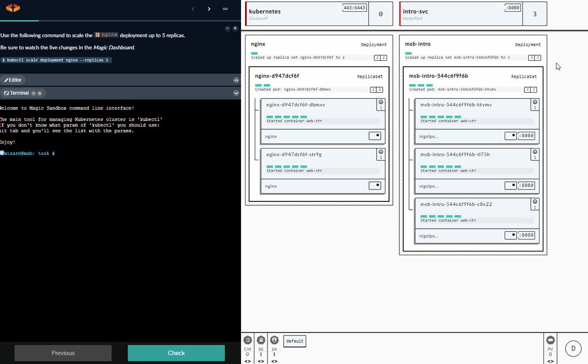The image size is (588, 364).
Task: Select ReplicaSet nginx-d947dcf6f title
Action: tap(277, 76)
